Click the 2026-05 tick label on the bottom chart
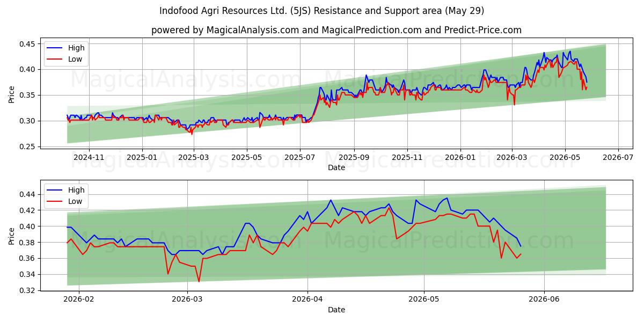The width and height of the screenshot is (644, 322). coord(424,299)
